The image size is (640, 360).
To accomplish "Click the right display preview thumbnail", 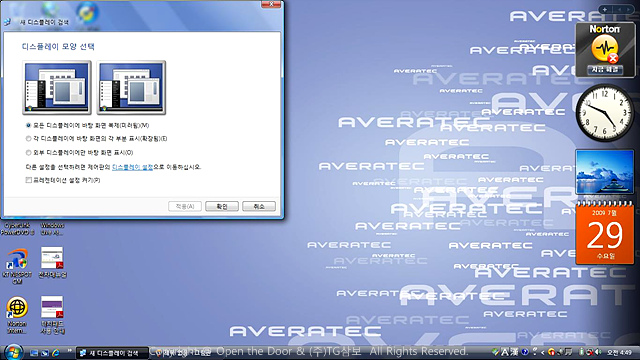I will point(131,87).
